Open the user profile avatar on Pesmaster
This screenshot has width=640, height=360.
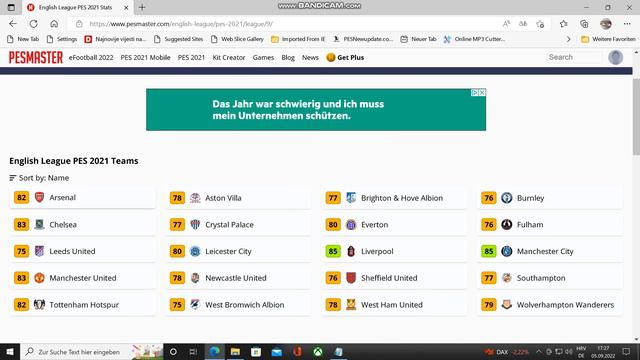click(x=616, y=57)
